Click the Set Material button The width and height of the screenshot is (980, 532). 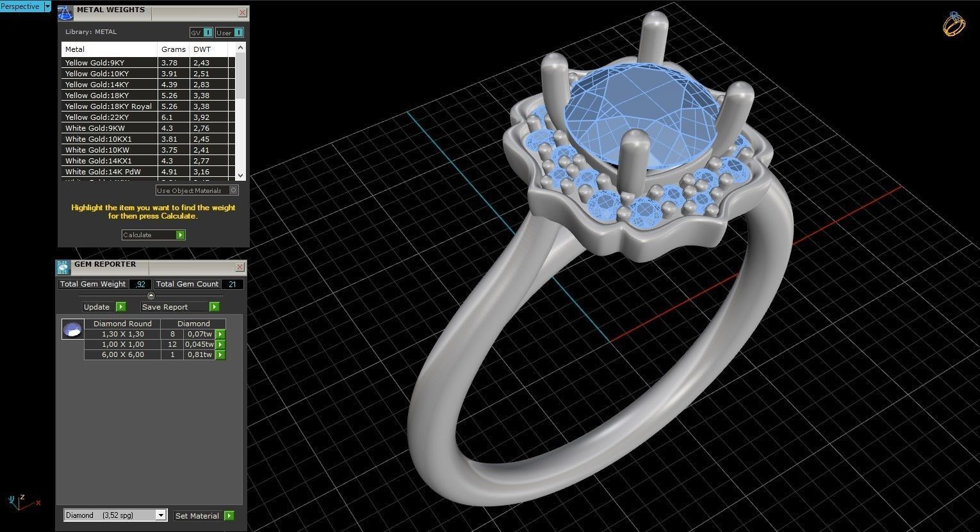204,516
